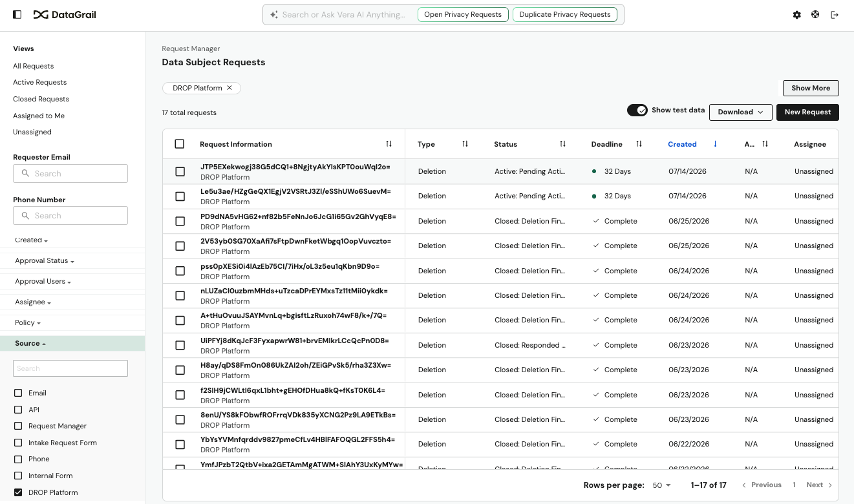Uncheck DROP Platform source filter
The width and height of the screenshot is (854, 504).
point(18,492)
